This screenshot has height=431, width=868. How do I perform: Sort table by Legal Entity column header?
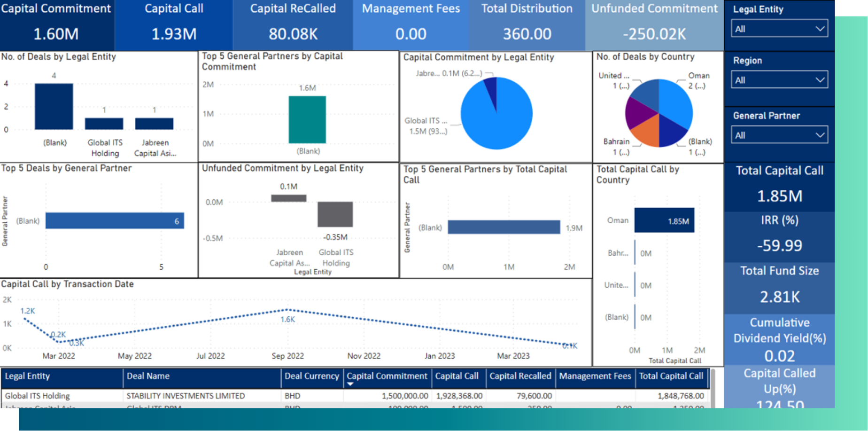(x=27, y=376)
